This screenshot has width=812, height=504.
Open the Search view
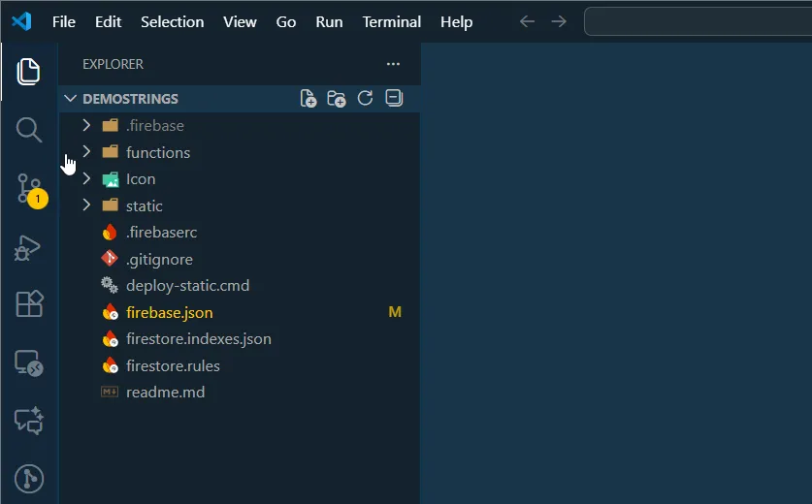click(28, 129)
